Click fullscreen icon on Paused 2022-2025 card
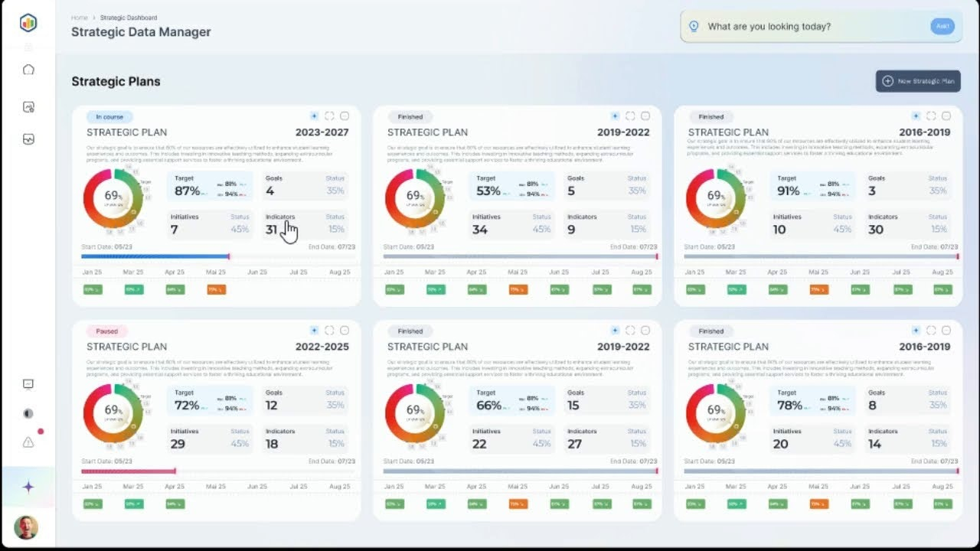 [x=329, y=331]
